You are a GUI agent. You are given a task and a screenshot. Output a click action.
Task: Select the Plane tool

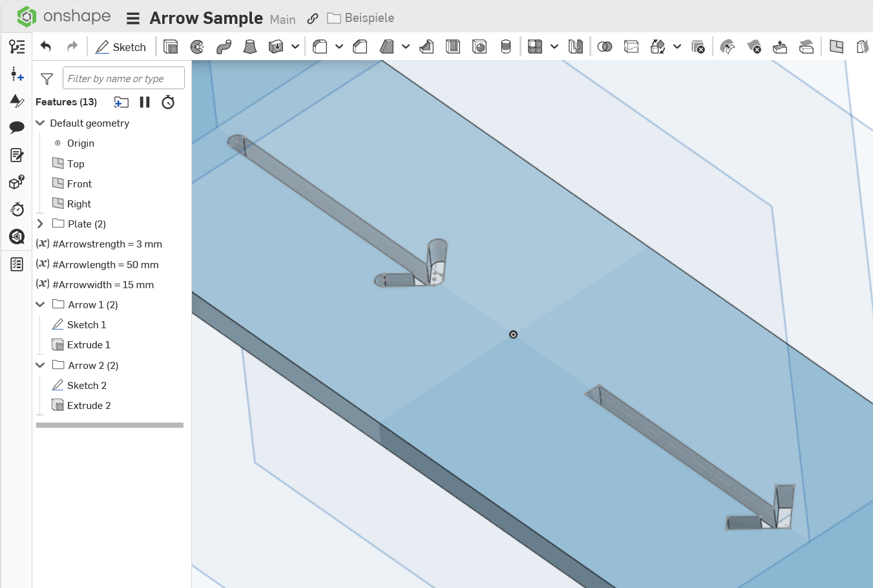point(836,47)
